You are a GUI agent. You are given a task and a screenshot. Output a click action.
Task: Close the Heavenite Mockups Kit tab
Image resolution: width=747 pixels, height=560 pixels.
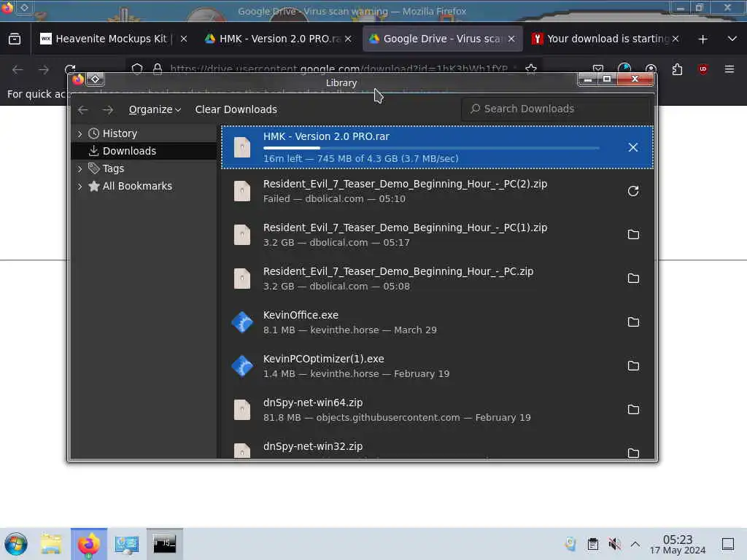[x=183, y=39]
